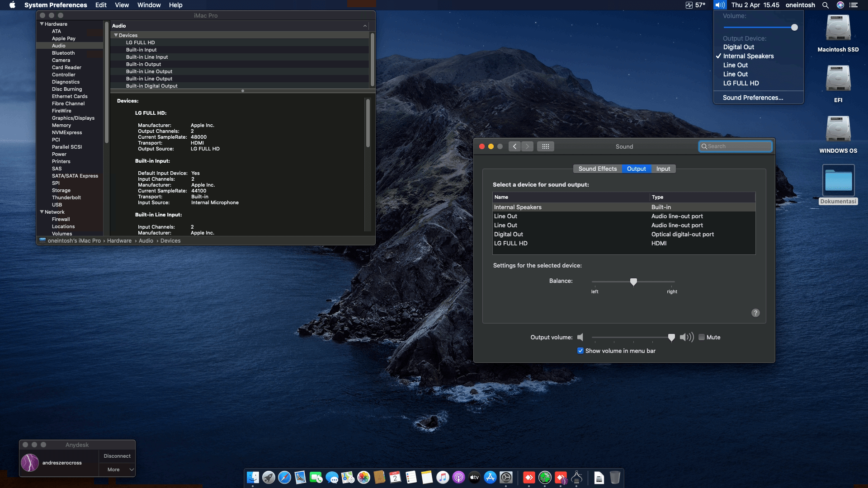Open Finder from the Dock

tap(253, 477)
